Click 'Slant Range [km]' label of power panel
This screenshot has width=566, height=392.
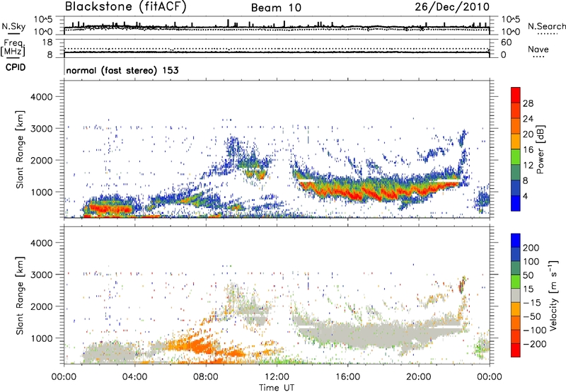[x=20, y=149]
